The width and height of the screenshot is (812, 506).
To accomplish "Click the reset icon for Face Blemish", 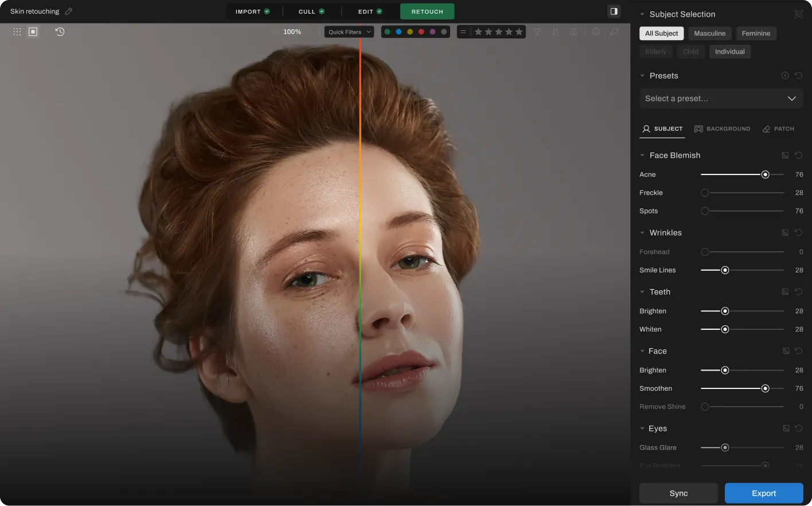I will click(798, 155).
